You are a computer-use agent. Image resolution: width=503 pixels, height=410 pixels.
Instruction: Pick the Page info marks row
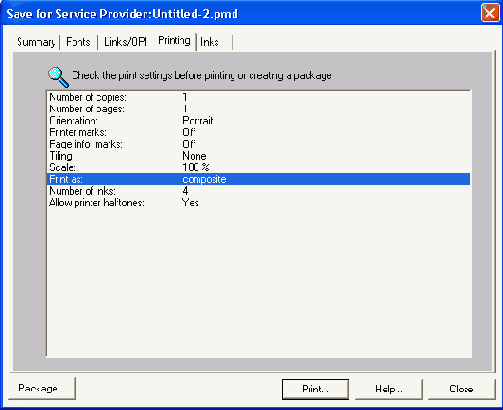point(259,144)
